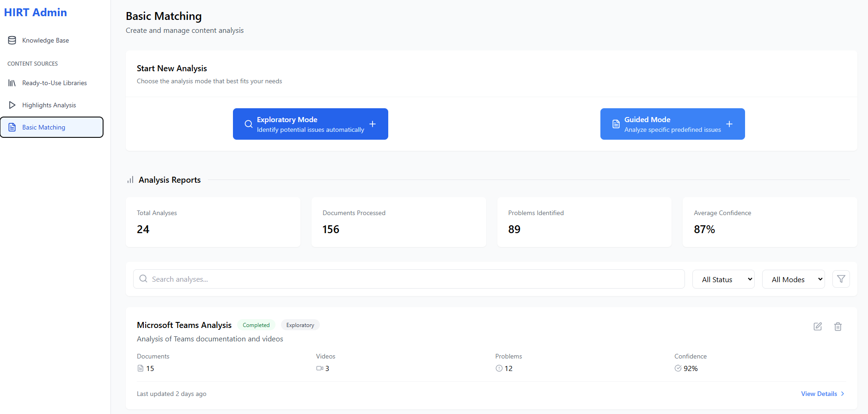Click the Highlights Analysis play icon
This screenshot has width=868, height=414.
click(12, 105)
